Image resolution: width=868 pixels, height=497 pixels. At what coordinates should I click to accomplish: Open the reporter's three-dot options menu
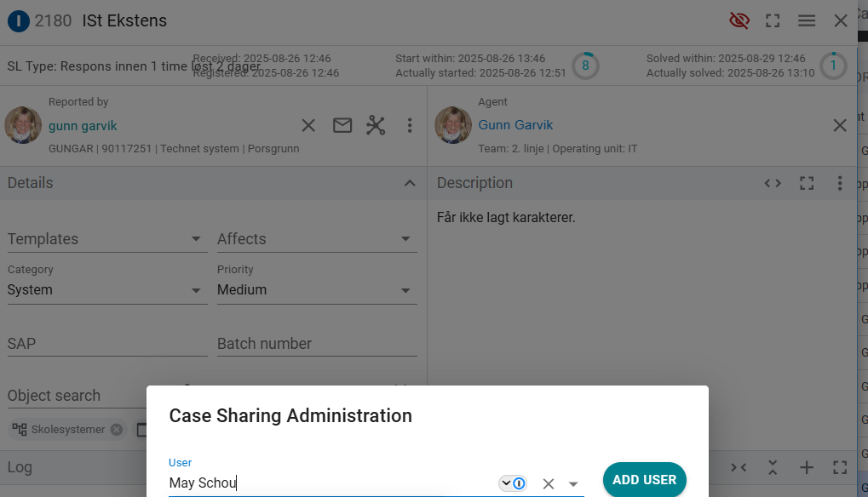(x=410, y=126)
